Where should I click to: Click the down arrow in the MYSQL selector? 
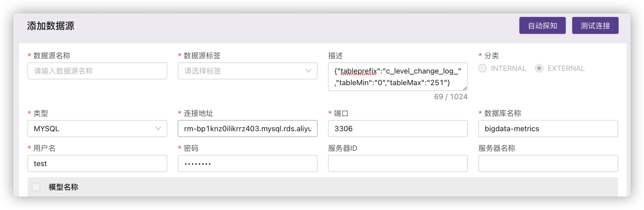click(x=158, y=129)
